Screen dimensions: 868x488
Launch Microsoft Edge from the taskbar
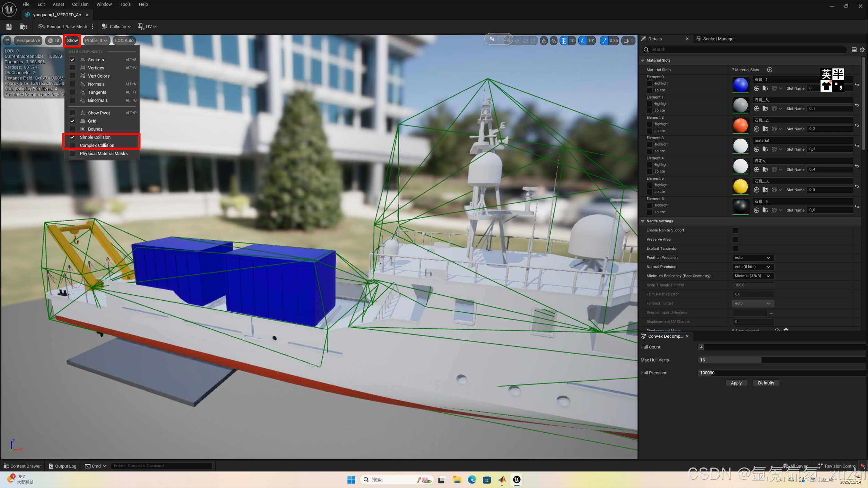tap(472, 479)
